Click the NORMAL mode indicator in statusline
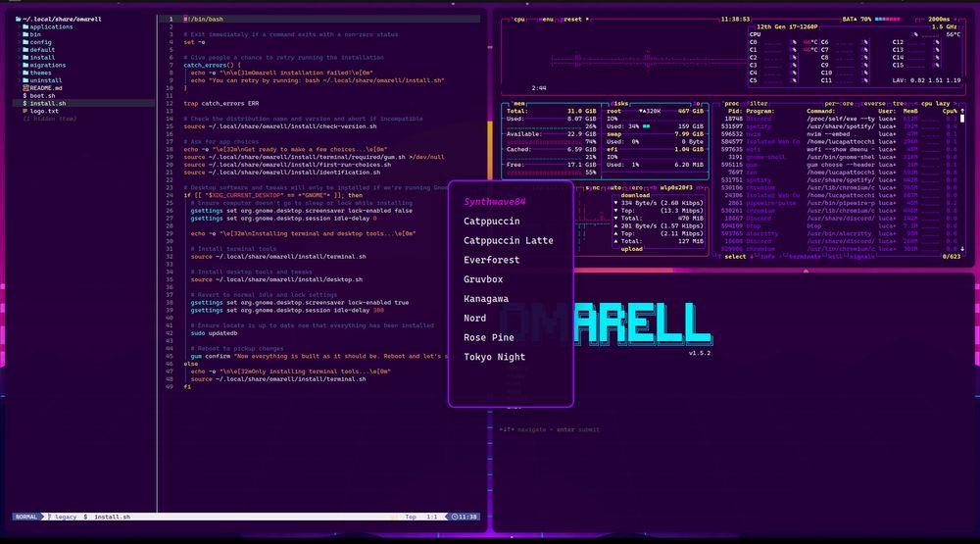Viewport: 980px width, 544px height. [x=26, y=517]
